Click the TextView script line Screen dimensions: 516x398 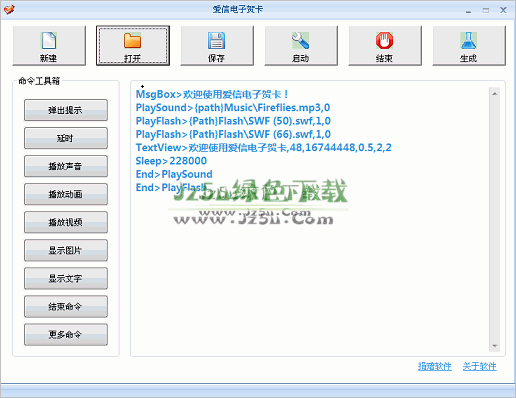coord(263,148)
